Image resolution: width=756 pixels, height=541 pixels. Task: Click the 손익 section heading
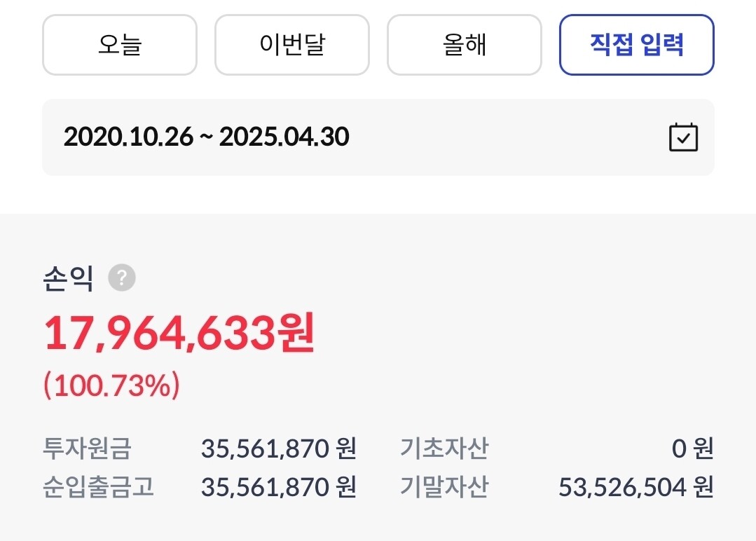tap(68, 279)
